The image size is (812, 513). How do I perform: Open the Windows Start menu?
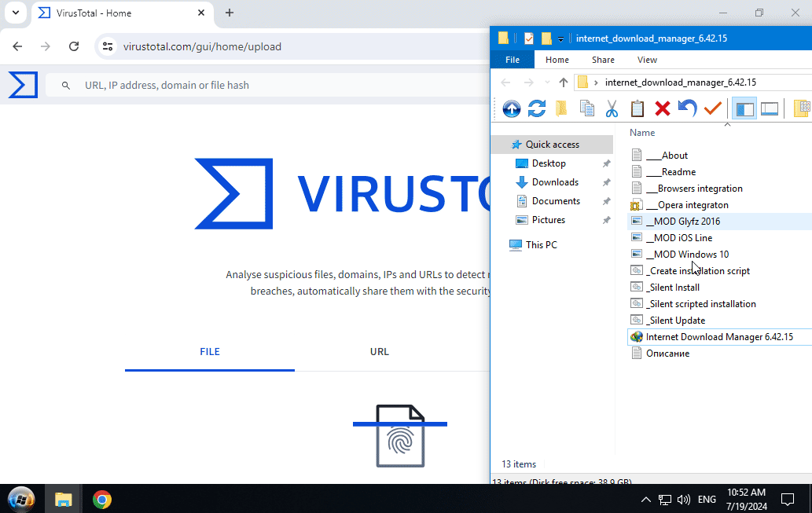21,500
